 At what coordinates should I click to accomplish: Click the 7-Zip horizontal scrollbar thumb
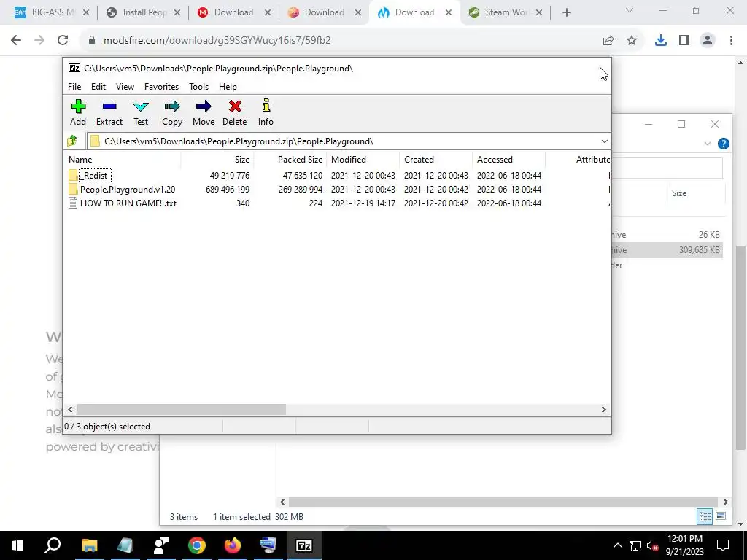pyautogui.click(x=181, y=410)
